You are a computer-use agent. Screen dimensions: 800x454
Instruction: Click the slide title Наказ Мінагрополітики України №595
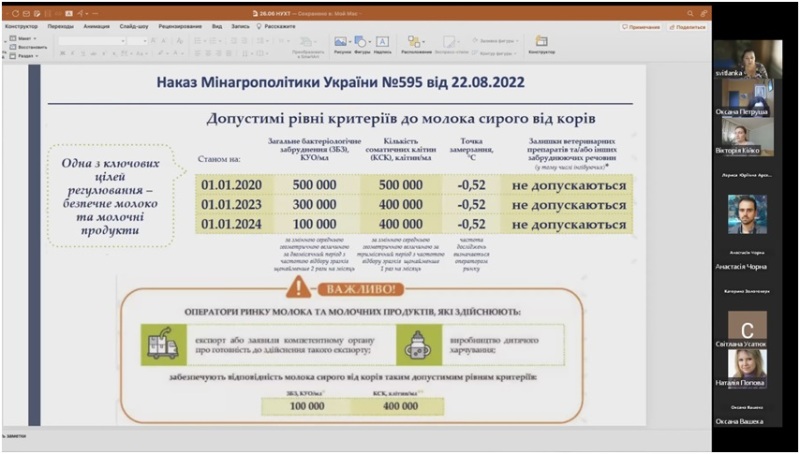point(340,83)
